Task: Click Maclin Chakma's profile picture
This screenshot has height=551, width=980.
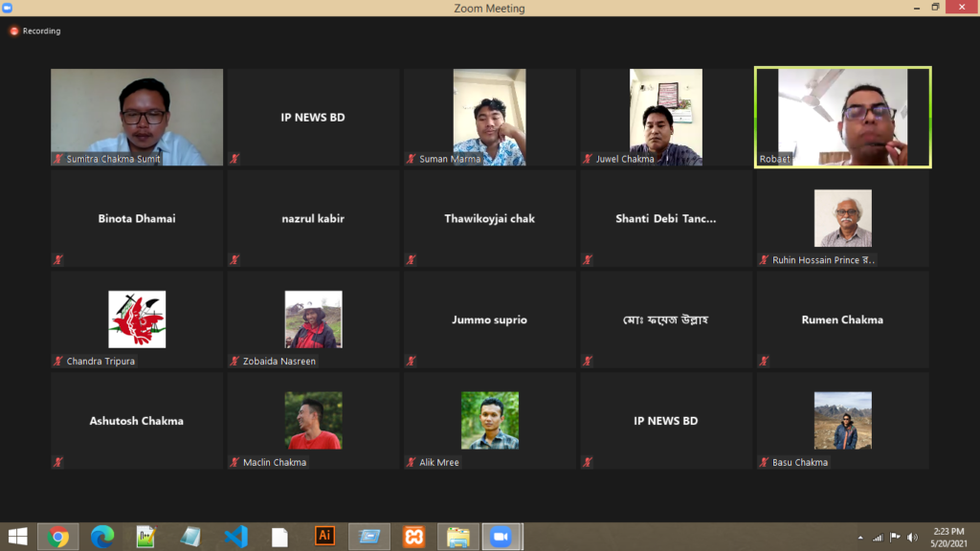Action: coord(313,421)
